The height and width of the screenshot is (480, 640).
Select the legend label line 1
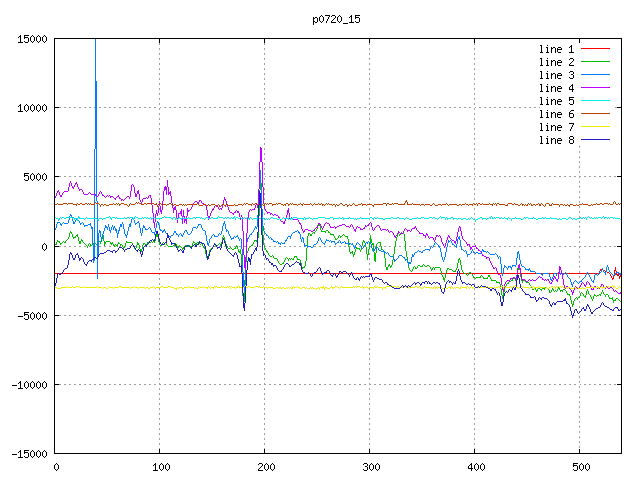point(556,49)
